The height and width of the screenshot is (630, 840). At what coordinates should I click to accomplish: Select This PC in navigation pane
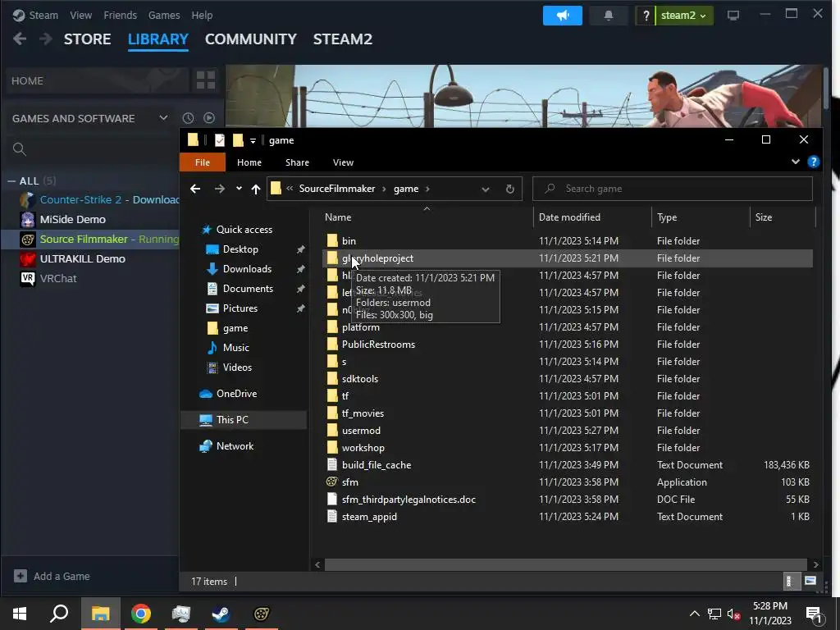[232, 420]
